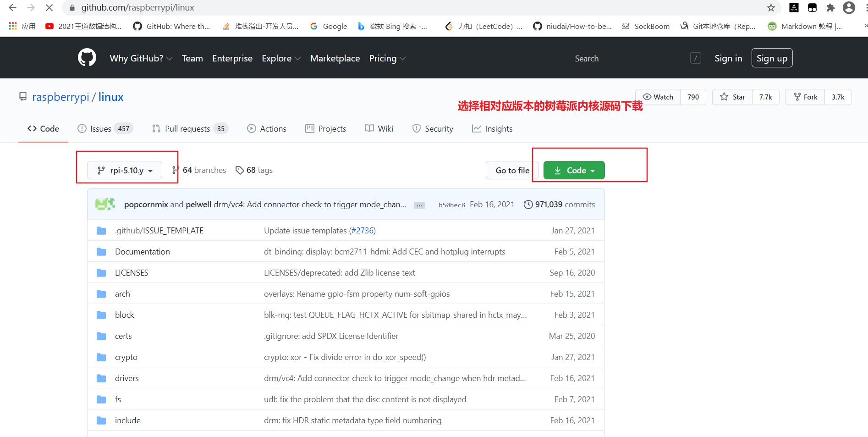Viewport: 868px width, 437px height.
Task: Click the Go to file button
Action: [512, 170]
